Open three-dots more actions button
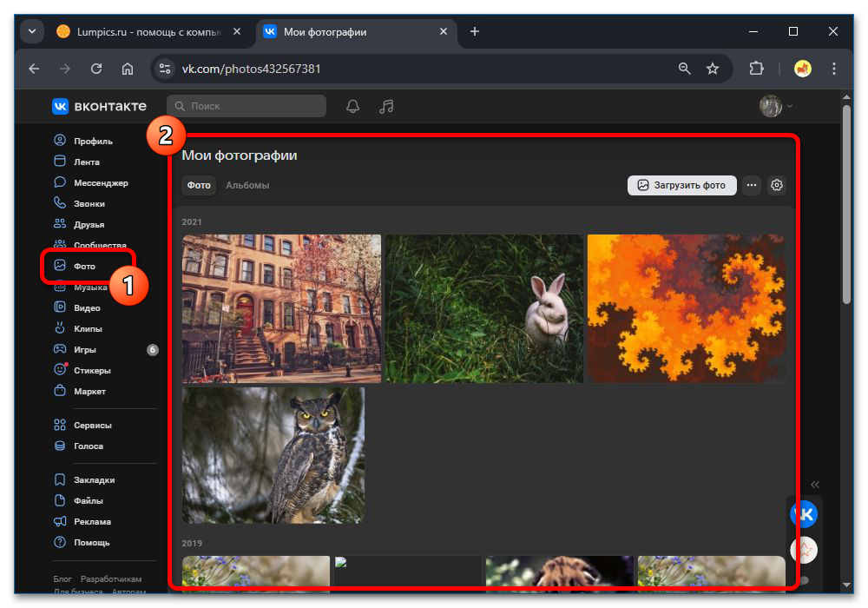Image resolution: width=868 pixels, height=608 pixels. [751, 185]
